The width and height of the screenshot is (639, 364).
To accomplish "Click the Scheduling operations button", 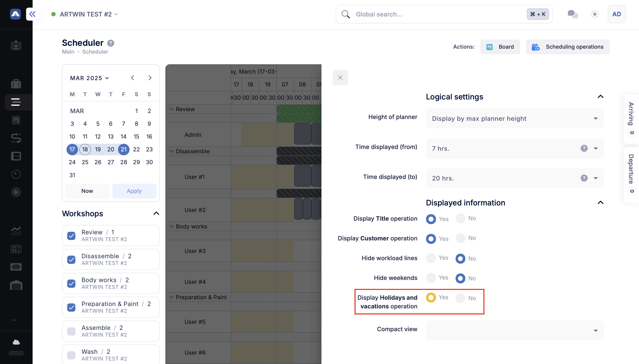I will [567, 47].
